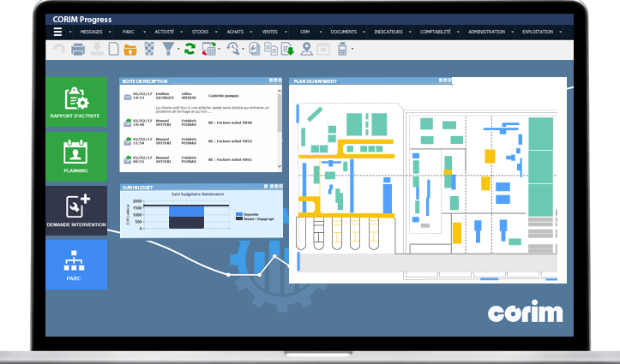This screenshot has width=620, height=364.
Task: Click the calendar grid export icon
Action: (208, 49)
